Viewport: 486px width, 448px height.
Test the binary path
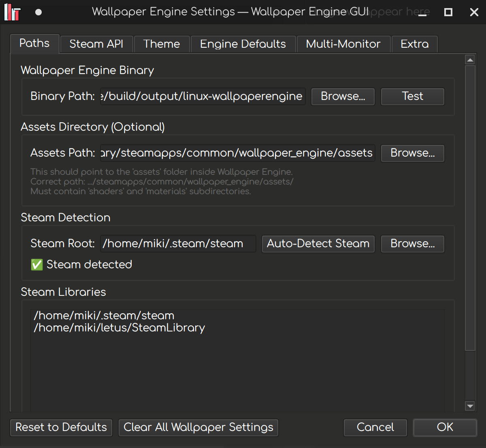(x=413, y=96)
